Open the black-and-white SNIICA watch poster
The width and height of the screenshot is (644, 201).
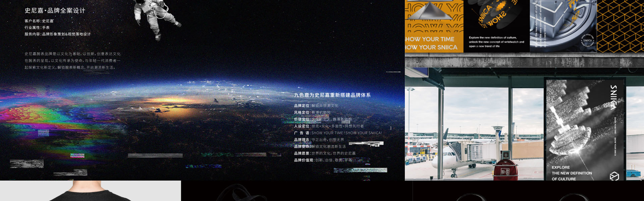pos(586,130)
